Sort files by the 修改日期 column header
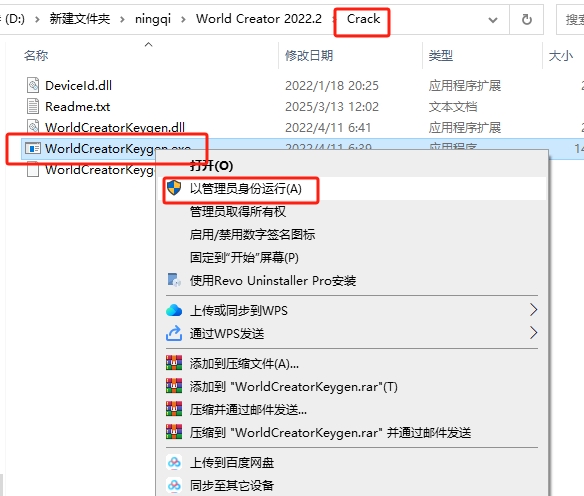The image size is (584, 496). (309, 56)
